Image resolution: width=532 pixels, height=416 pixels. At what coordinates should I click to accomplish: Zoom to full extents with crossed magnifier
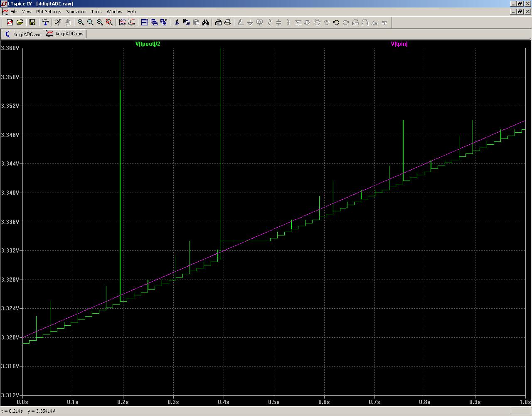(x=109, y=22)
